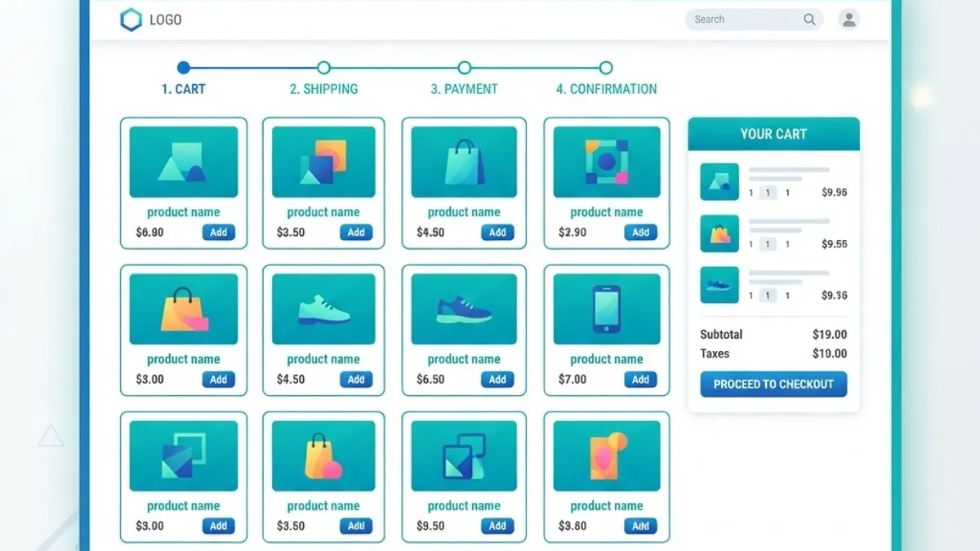Go to the 4. CONFIRMATION step label
Image resolution: width=980 pixels, height=551 pixels.
[606, 89]
